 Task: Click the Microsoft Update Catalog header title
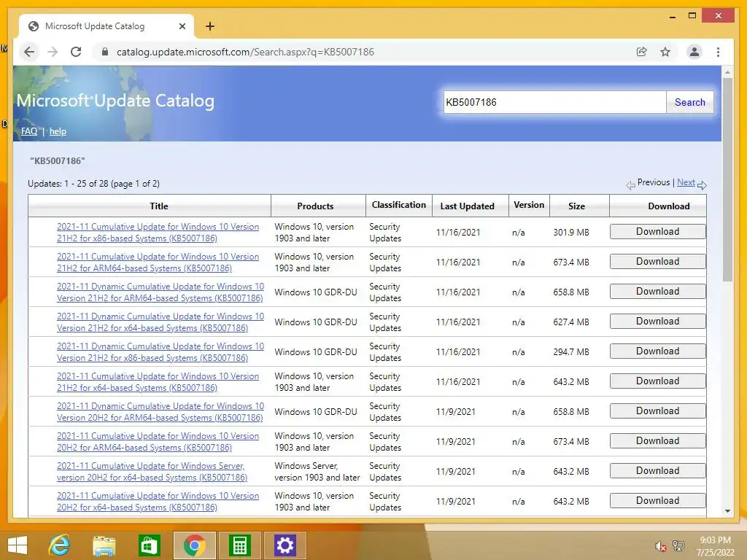click(x=115, y=101)
